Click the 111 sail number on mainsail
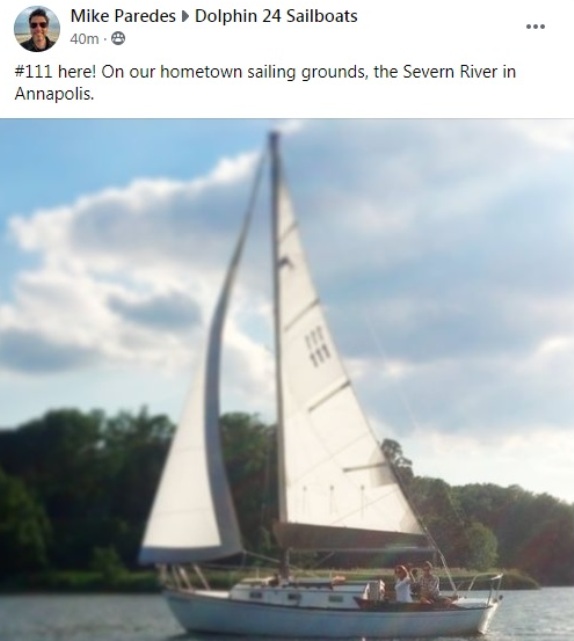 pyautogui.click(x=316, y=347)
